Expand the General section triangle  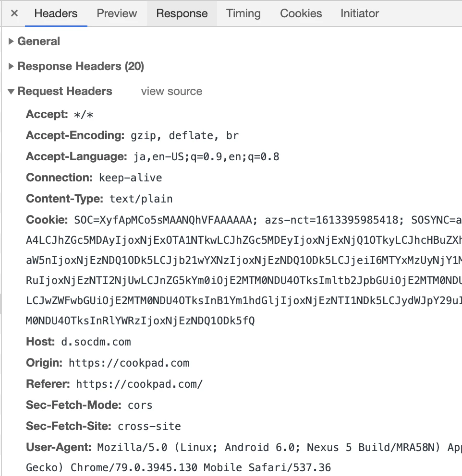[x=11, y=41]
